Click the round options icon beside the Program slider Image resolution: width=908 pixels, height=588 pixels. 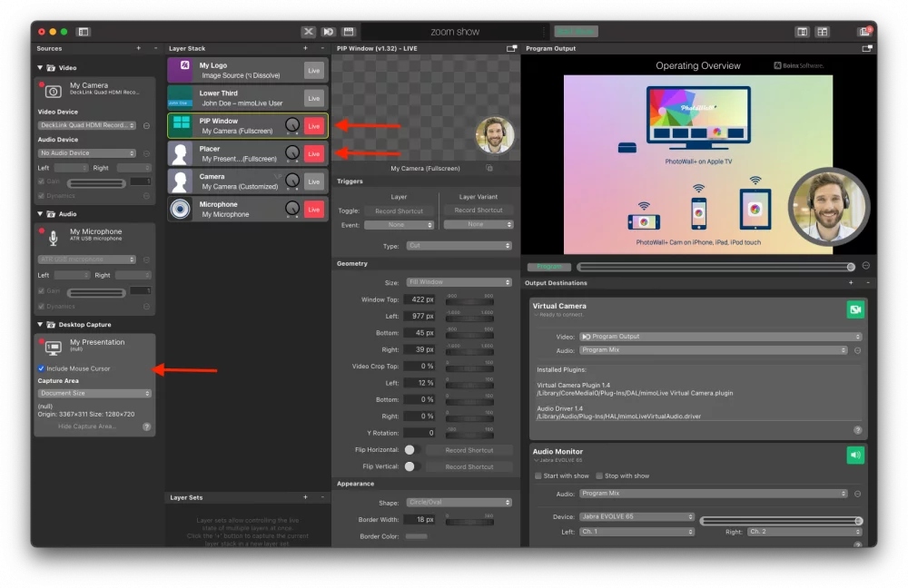pyautogui.click(x=865, y=266)
